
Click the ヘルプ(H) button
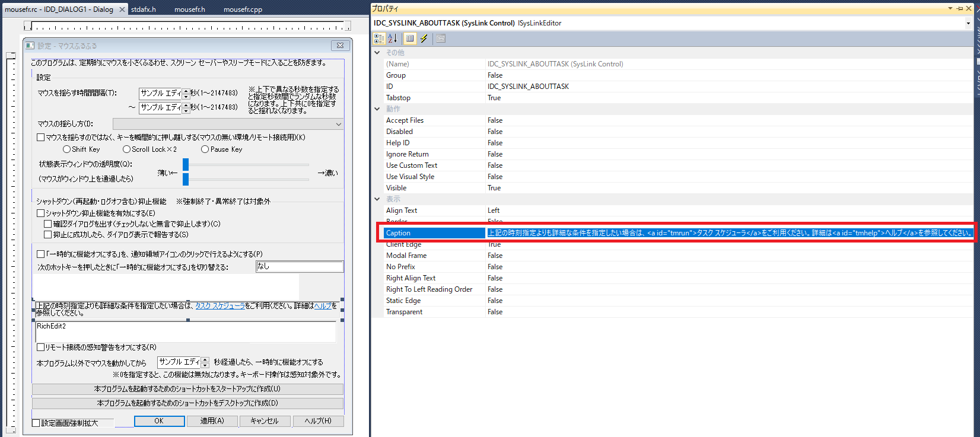(x=318, y=421)
